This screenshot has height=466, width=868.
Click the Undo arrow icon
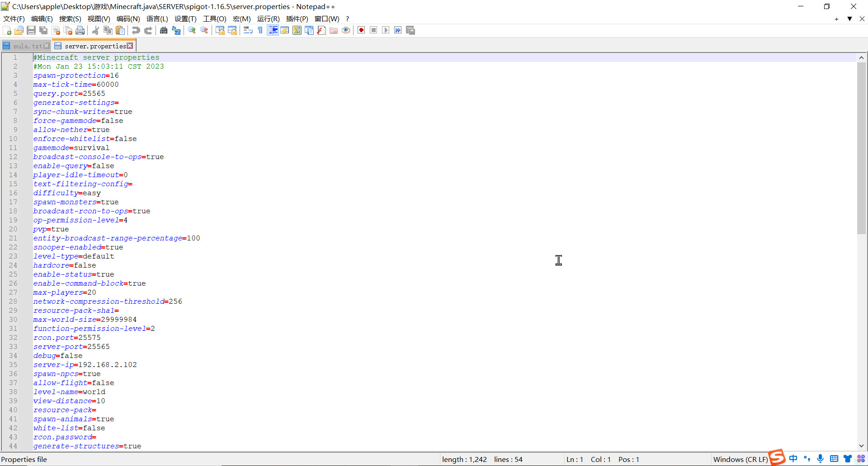pos(136,30)
